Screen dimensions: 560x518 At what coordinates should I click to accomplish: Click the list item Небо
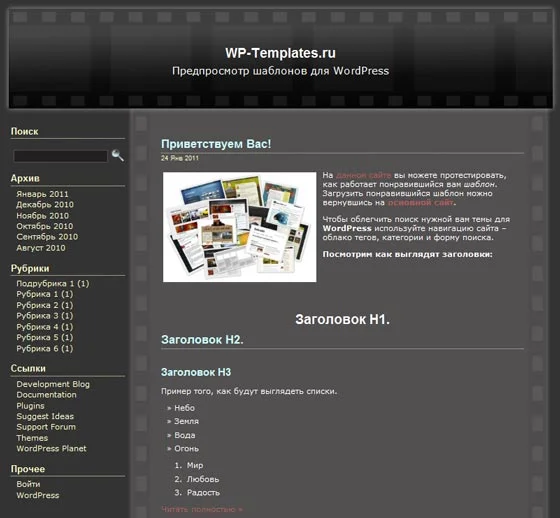184,408
